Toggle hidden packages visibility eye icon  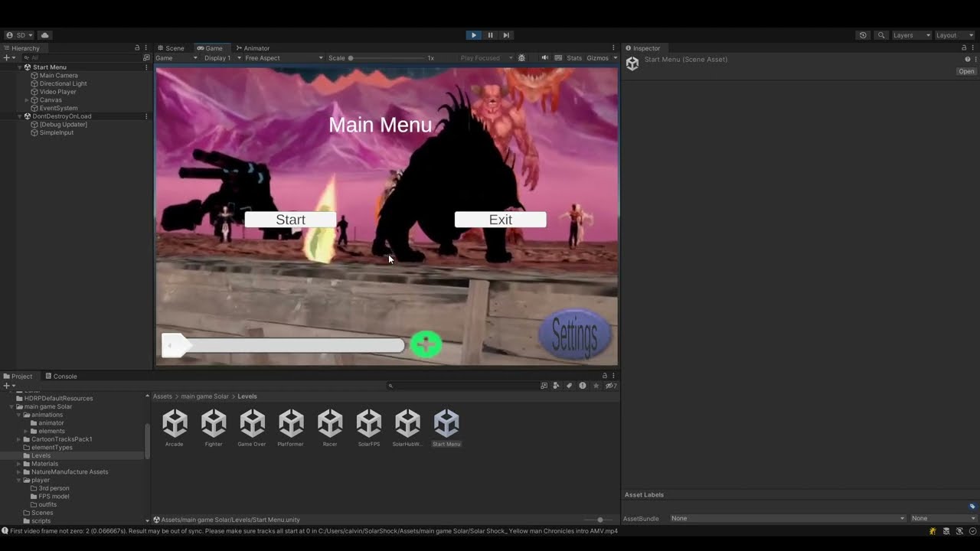(x=611, y=386)
